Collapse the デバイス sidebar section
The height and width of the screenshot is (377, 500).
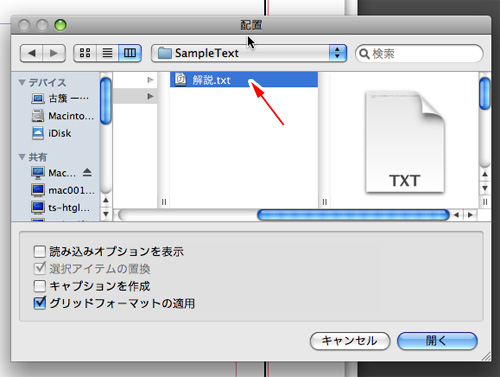click(22, 82)
